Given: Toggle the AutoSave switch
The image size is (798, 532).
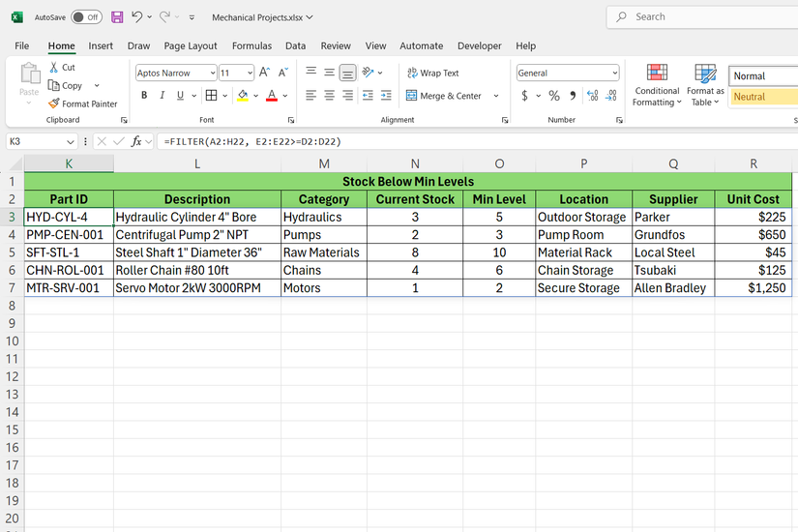Looking at the screenshot, I should click(x=86, y=17).
